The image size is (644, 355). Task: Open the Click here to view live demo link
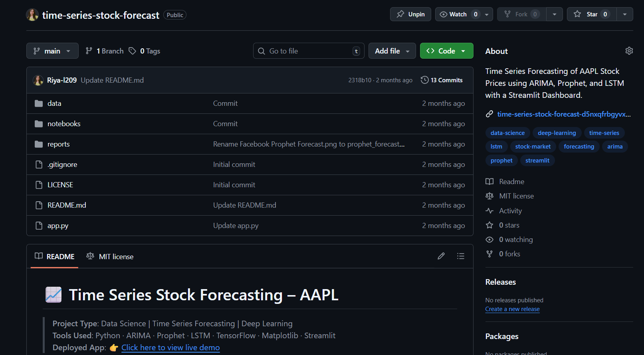(x=170, y=347)
